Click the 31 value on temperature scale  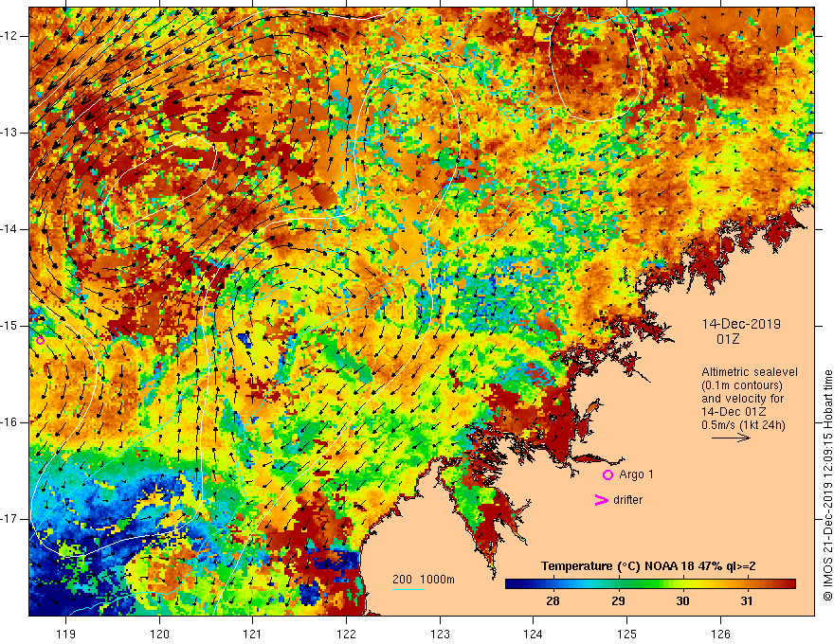(747, 601)
